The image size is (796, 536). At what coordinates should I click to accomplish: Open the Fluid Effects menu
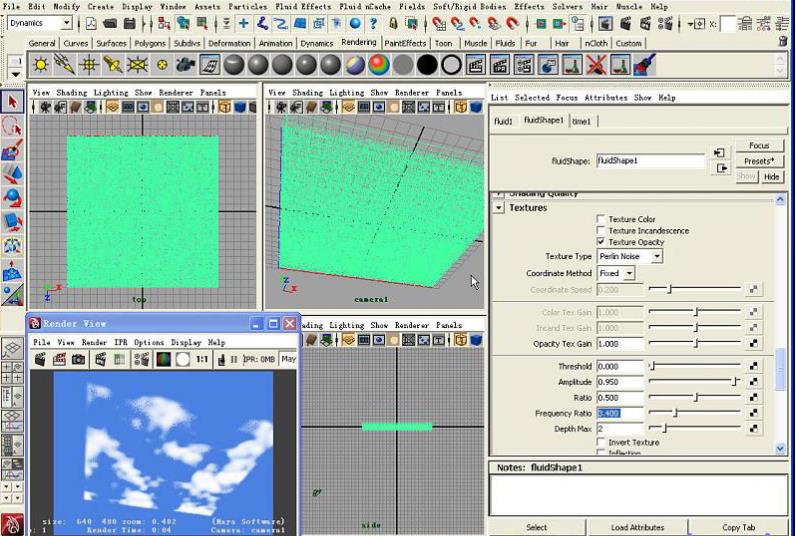(x=303, y=7)
